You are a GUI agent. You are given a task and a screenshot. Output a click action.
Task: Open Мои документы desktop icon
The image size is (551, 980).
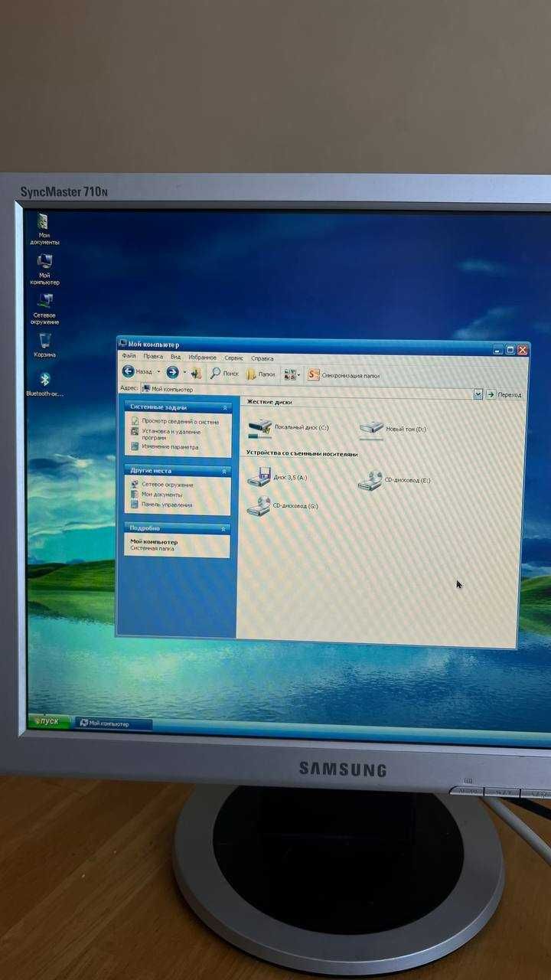click(x=44, y=229)
